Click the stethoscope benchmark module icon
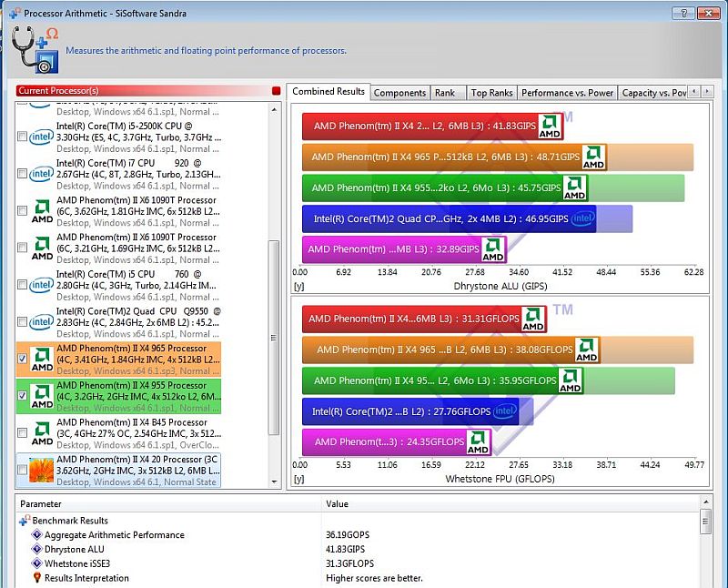 [35, 50]
